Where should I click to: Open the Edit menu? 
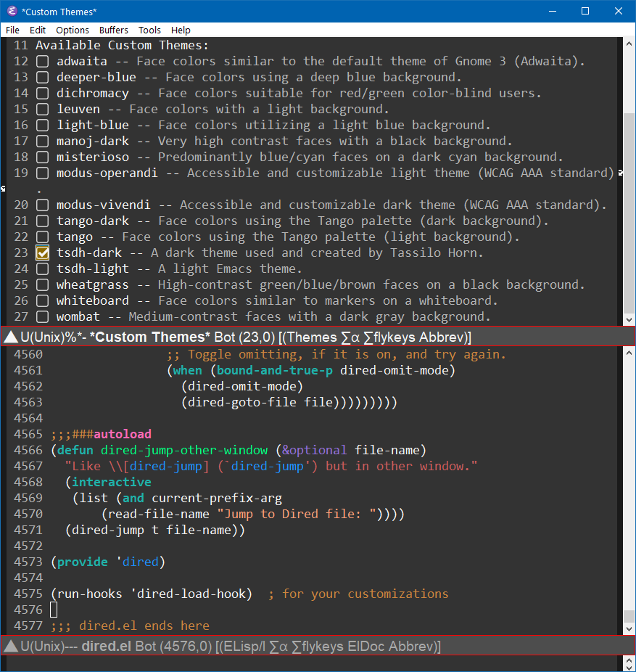pos(38,30)
